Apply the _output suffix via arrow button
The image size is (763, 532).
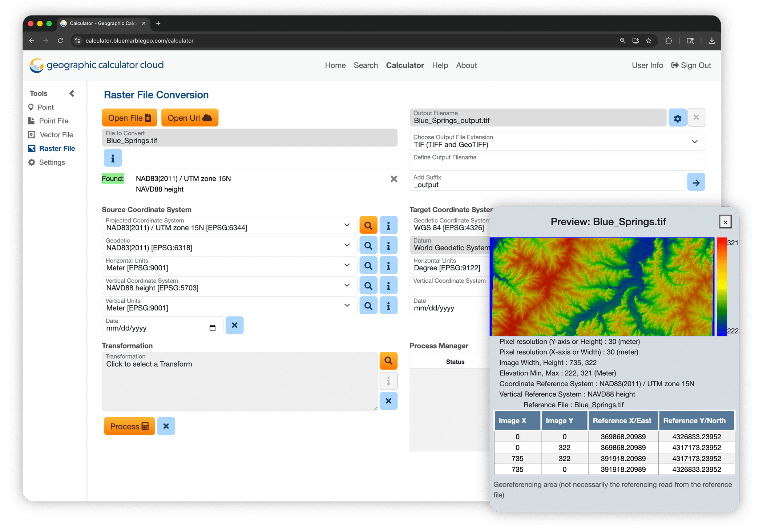point(696,182)
